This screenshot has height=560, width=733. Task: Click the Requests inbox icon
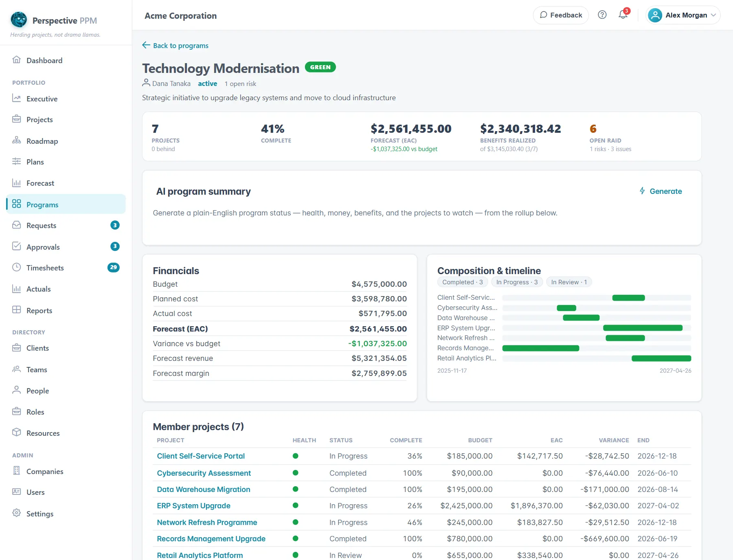(16, 225)
